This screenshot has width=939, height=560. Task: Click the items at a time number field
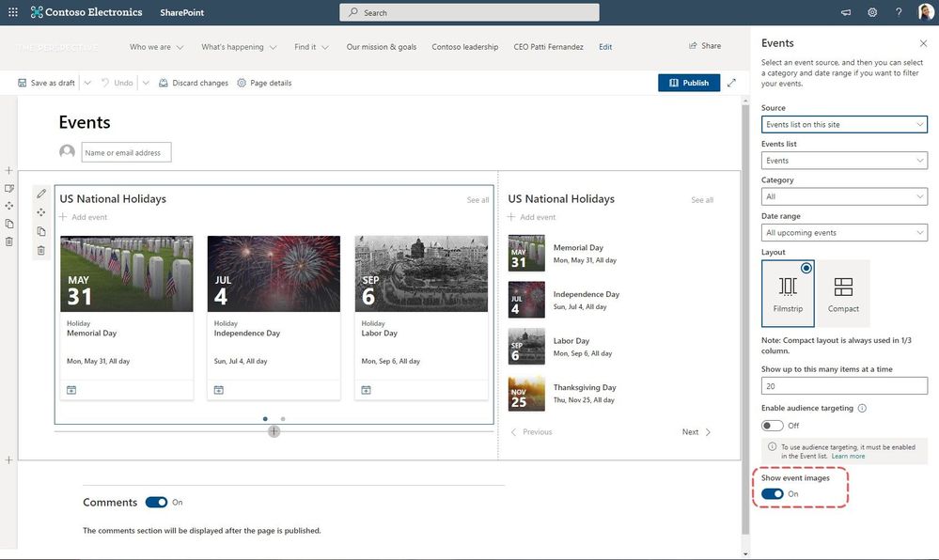(x=844, y=386)
